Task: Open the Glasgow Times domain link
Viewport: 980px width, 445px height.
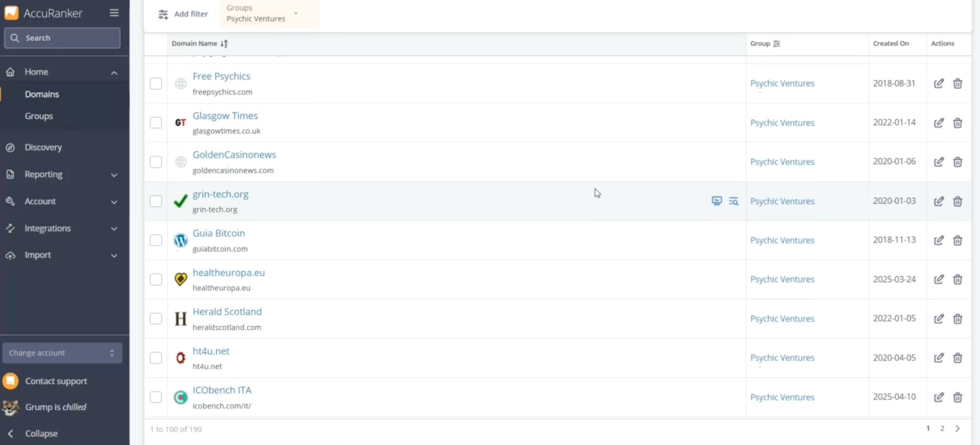Action: (225, 115)
